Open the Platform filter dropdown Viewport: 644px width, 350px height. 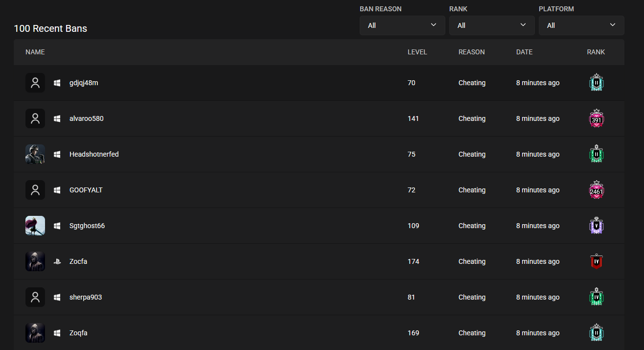coord(581,25)
